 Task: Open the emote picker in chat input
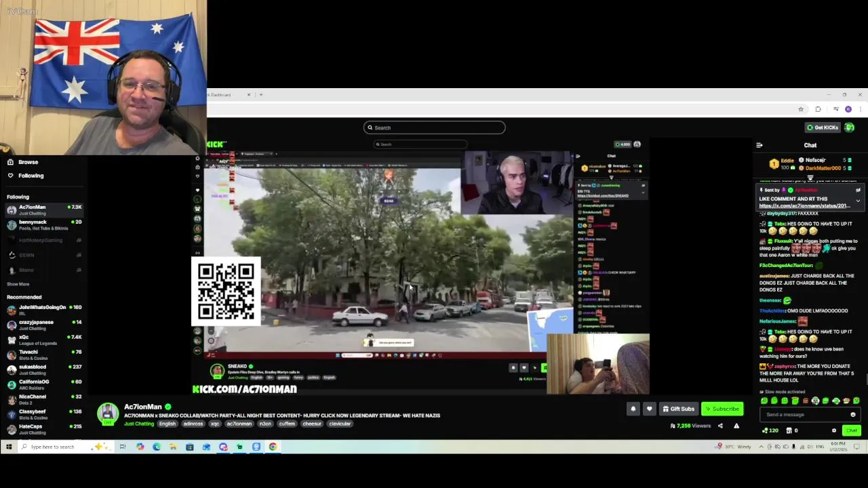[853, 415]
